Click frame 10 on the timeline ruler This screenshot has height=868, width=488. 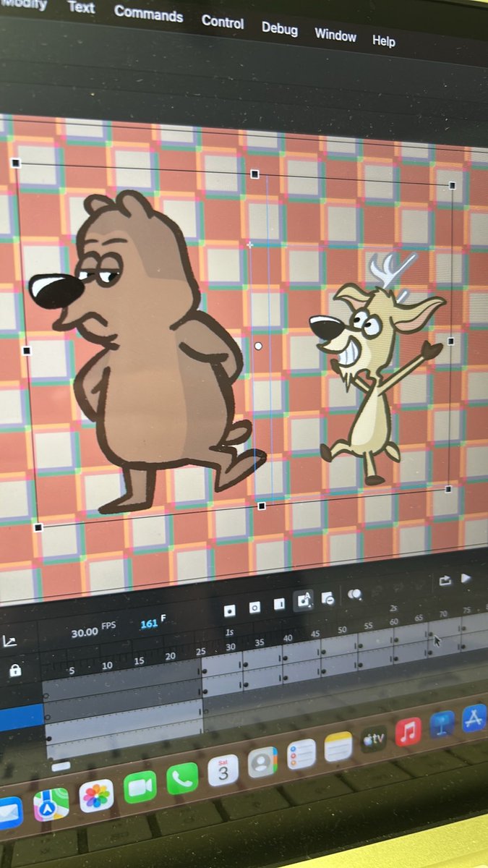[x=106, y=665]
